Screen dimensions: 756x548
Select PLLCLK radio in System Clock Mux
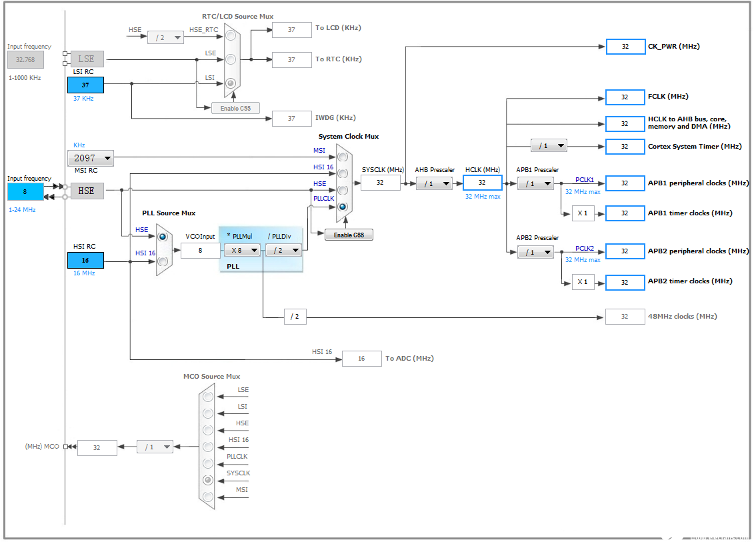[342, 207]
